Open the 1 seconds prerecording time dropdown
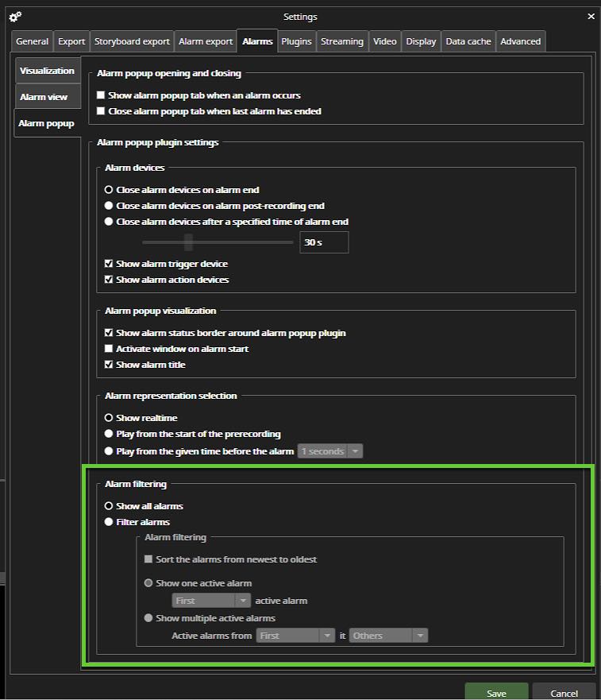The width and height of the screenshot is (601, 700). [330, 451]
